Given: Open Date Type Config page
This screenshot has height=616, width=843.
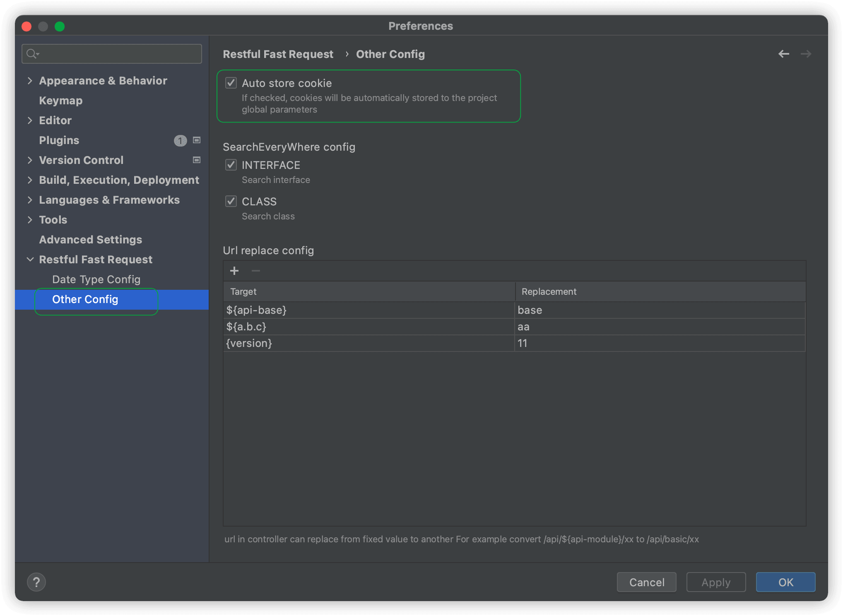Looking at the screenshot, I should (96, 279).
